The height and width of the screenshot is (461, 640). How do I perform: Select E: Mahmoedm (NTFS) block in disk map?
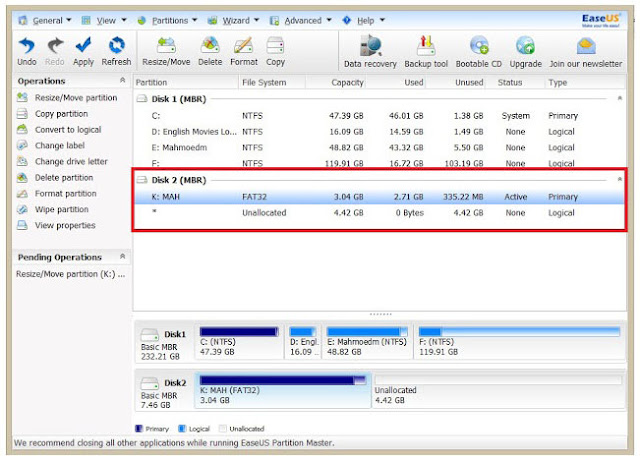pyautogui.click(x=367, y=342)
